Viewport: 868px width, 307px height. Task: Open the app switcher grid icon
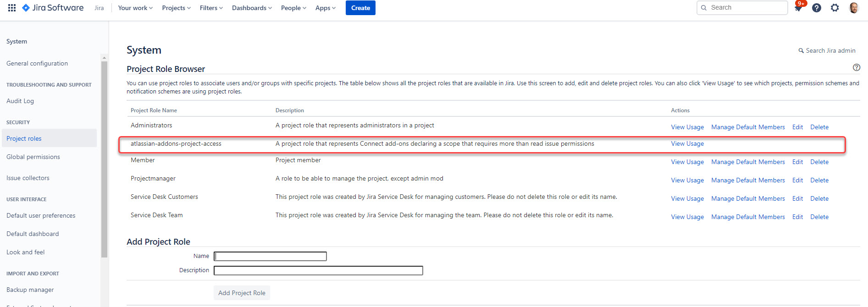pyautogui.click(x=12, y=8)
